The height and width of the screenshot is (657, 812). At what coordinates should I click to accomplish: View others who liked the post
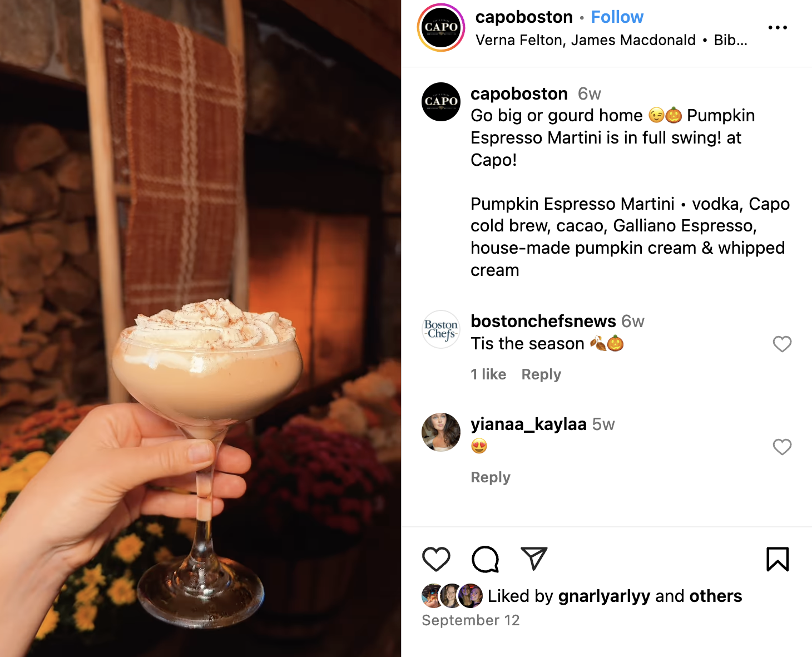(x=715, y=596)
